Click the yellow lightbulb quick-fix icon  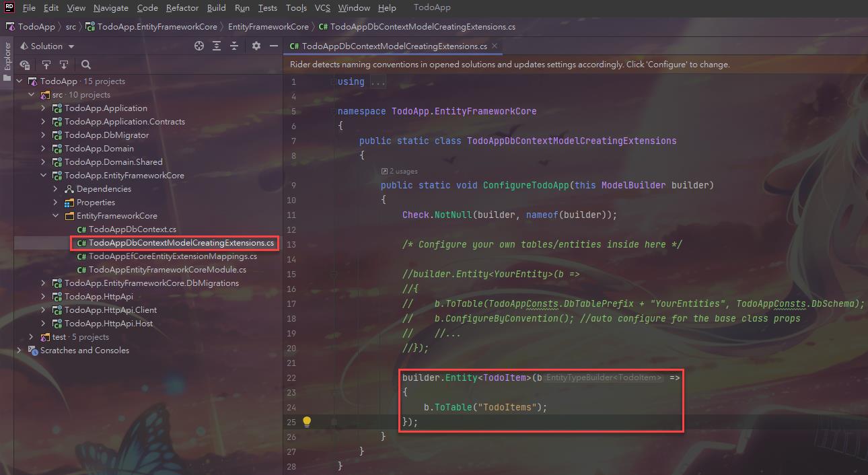pyautogui.click(x=307, y=422)
